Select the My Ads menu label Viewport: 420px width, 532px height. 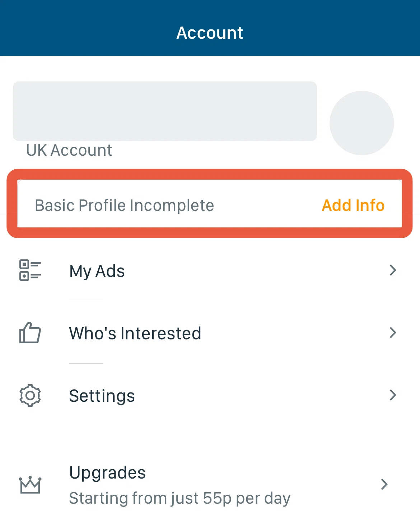coord(97,271)
